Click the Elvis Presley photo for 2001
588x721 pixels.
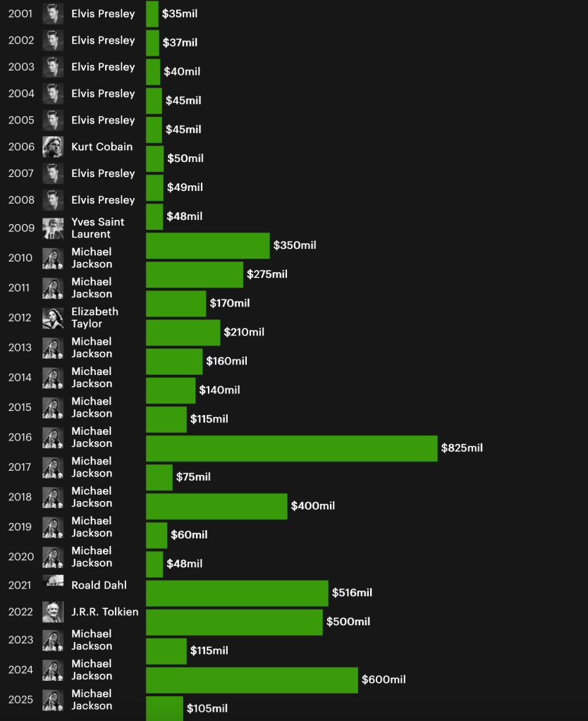[x=53, y=14]
